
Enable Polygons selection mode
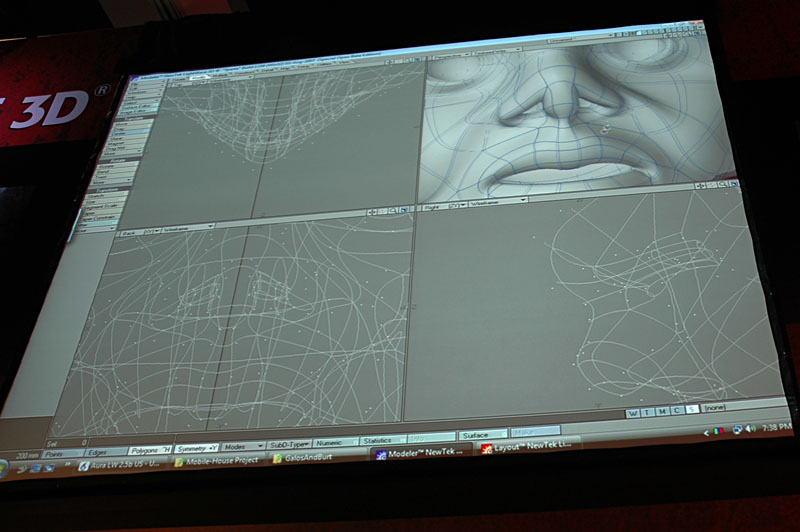pyautogui.click(x=151, y=450)
